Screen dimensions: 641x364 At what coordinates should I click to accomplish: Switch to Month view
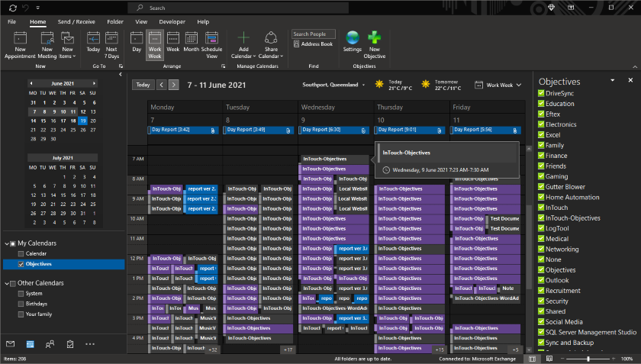tap(192, 43)
